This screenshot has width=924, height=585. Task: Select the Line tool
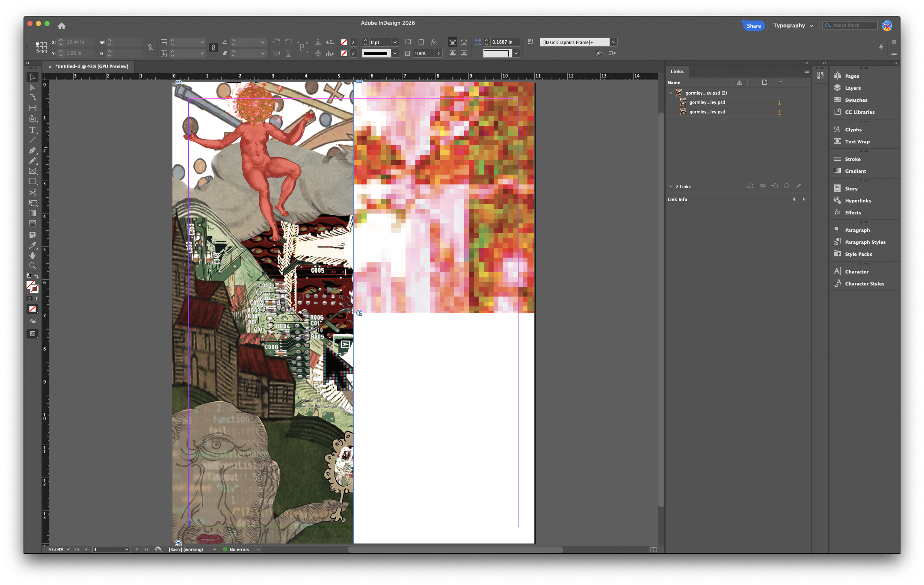click(x=33, y=140)
